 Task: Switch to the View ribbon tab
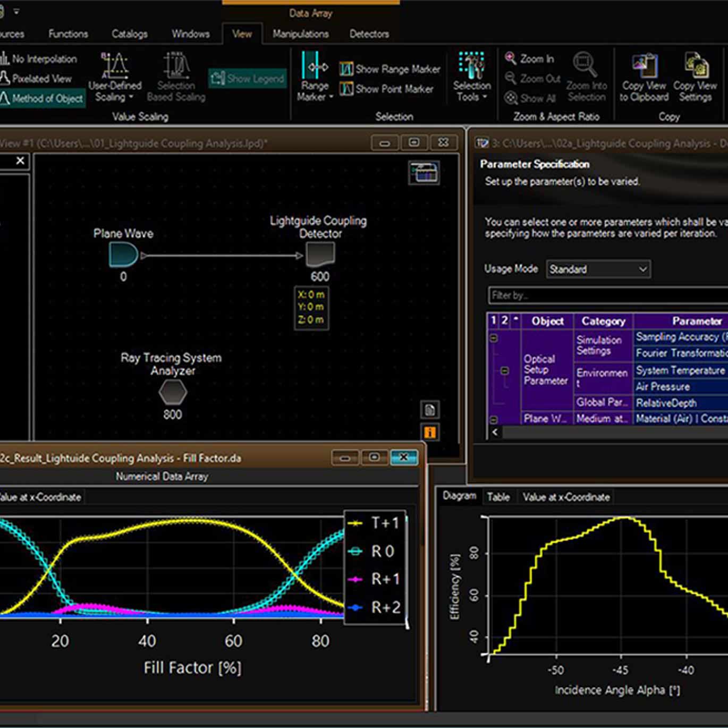click(242, 33)
